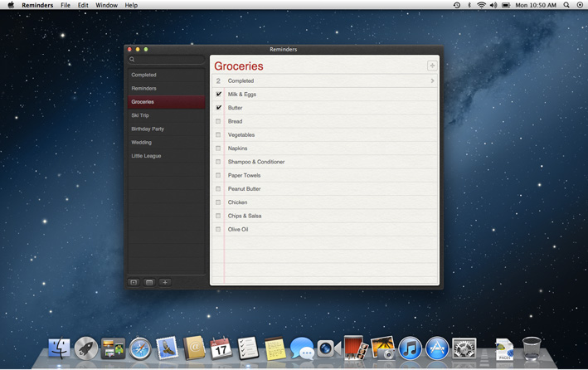This screenshot has height=370, width=588.
Task: Open the App Store in the Dock
Action: [437, 348]
